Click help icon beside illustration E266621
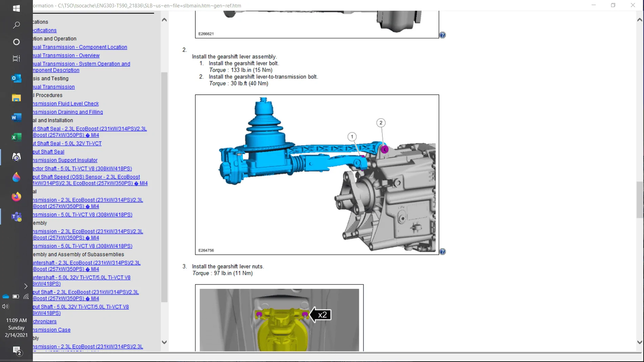 tap(443, 35)
